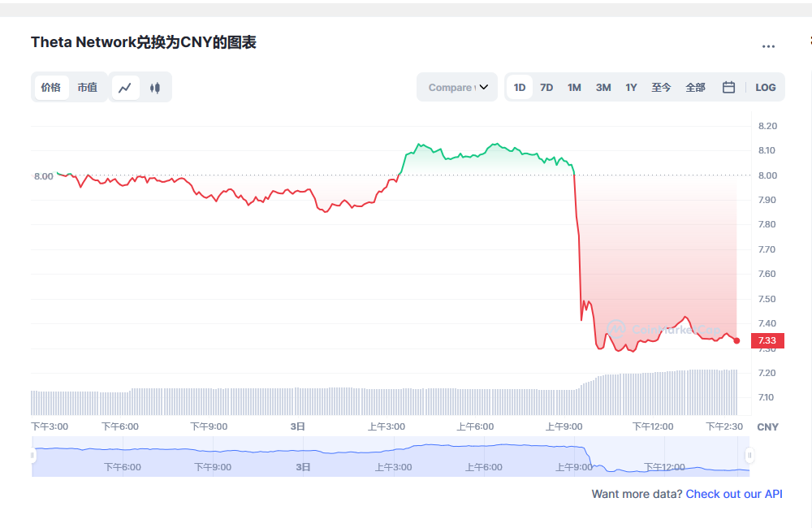Click the left range slider handle
812x528 pixels.
pos(32,456)
